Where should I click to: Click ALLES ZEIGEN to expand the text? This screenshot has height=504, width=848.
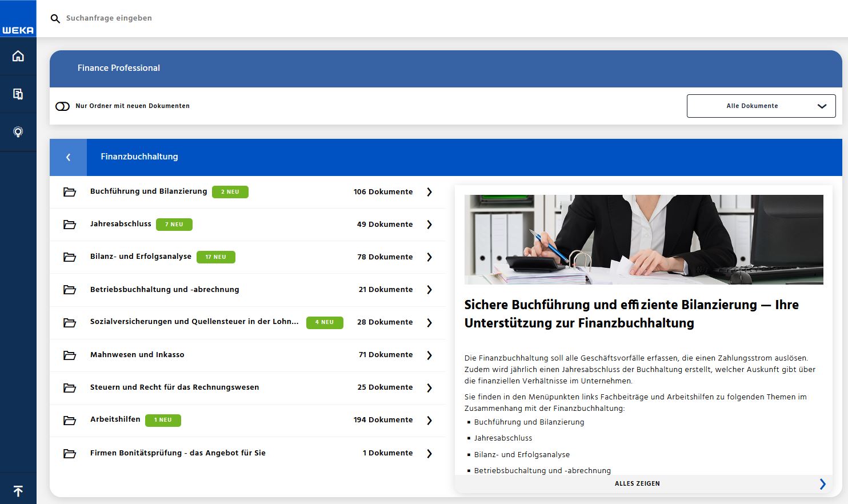pos(637,483)
